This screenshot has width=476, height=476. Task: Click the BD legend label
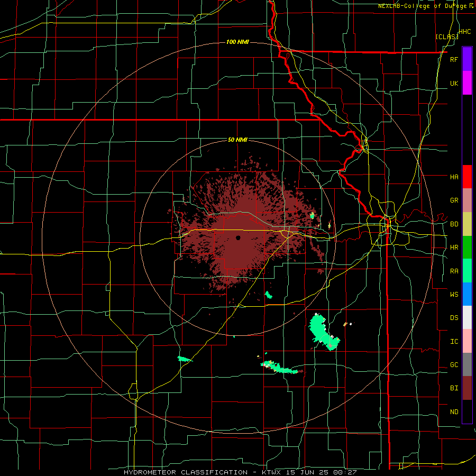pos(454,224)
